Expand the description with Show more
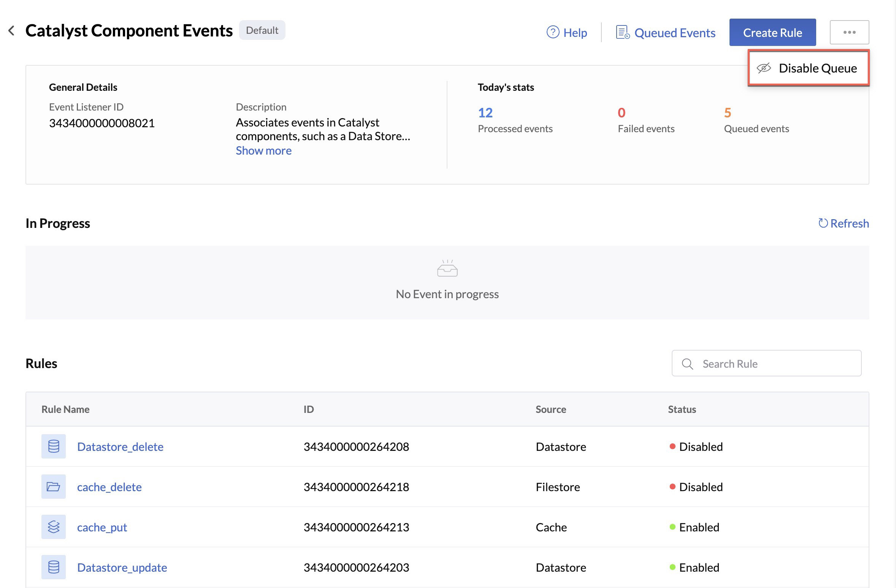 [x=264, y=150]
